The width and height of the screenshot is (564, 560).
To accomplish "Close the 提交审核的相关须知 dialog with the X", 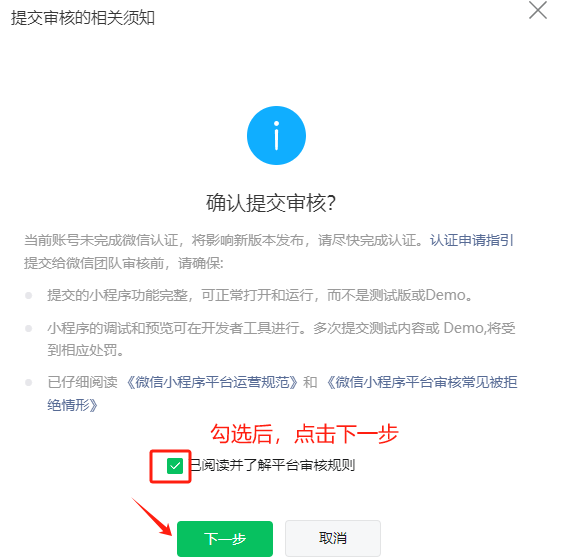I will pyautogui.click(x=538, y=10).
